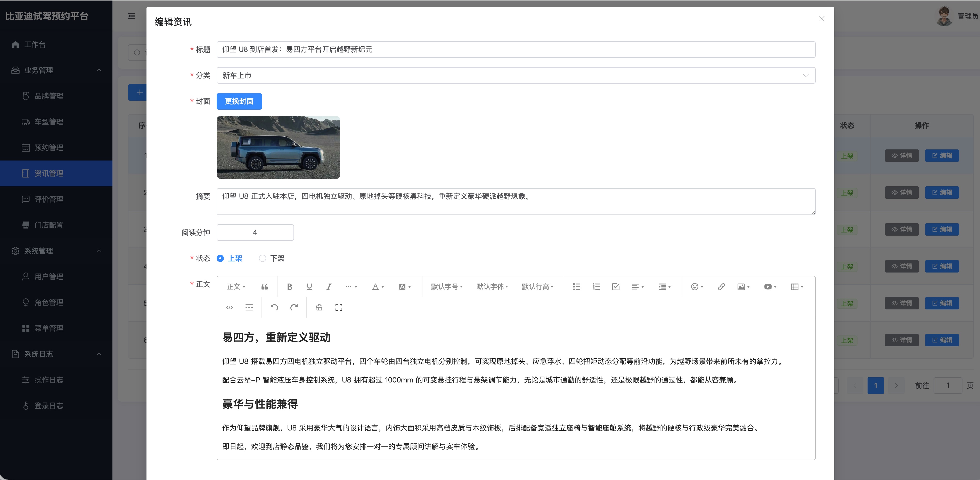Apply italic formatting to text

coord(329,287)
